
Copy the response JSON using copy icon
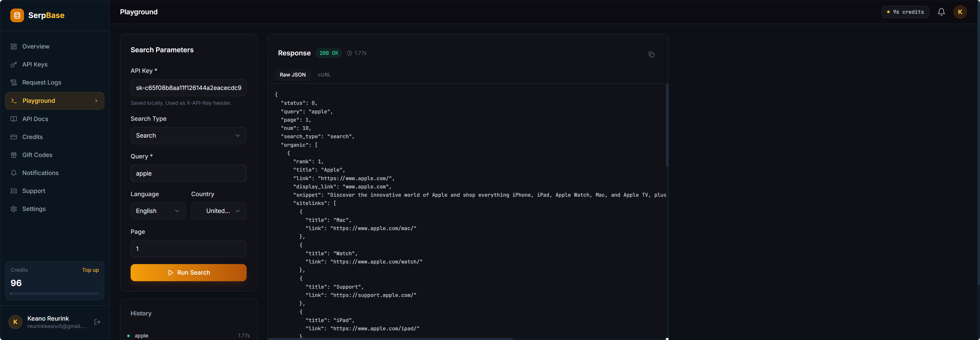(651, 54)
